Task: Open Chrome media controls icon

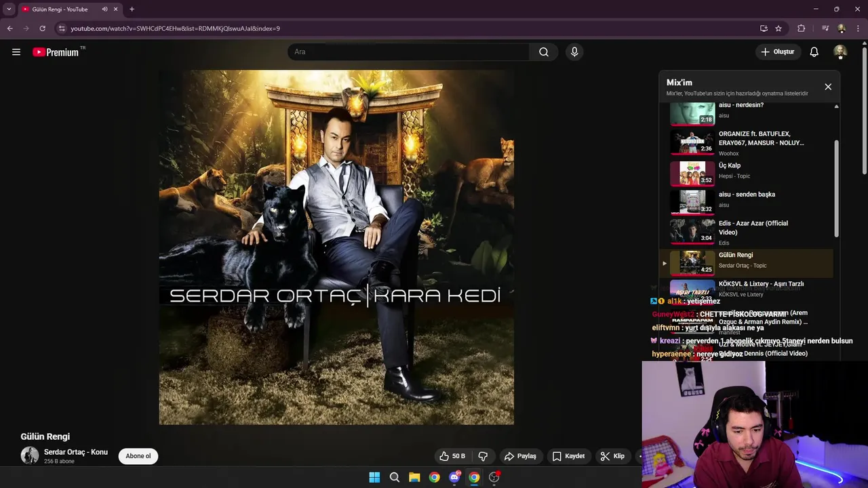Action: pyautogui.click(x=825, y=28)
